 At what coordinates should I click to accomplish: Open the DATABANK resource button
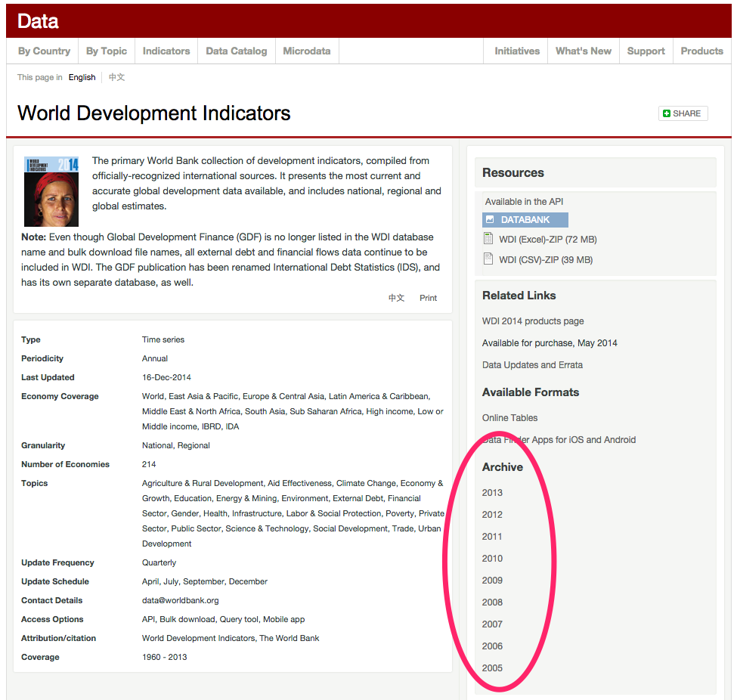click(525, 219)
